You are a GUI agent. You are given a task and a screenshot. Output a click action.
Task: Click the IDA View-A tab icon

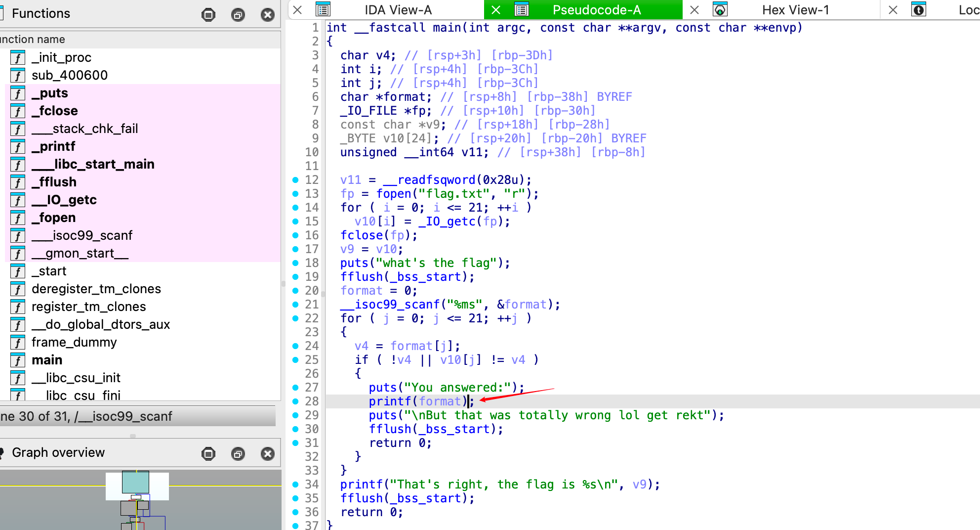click(323, 10)
